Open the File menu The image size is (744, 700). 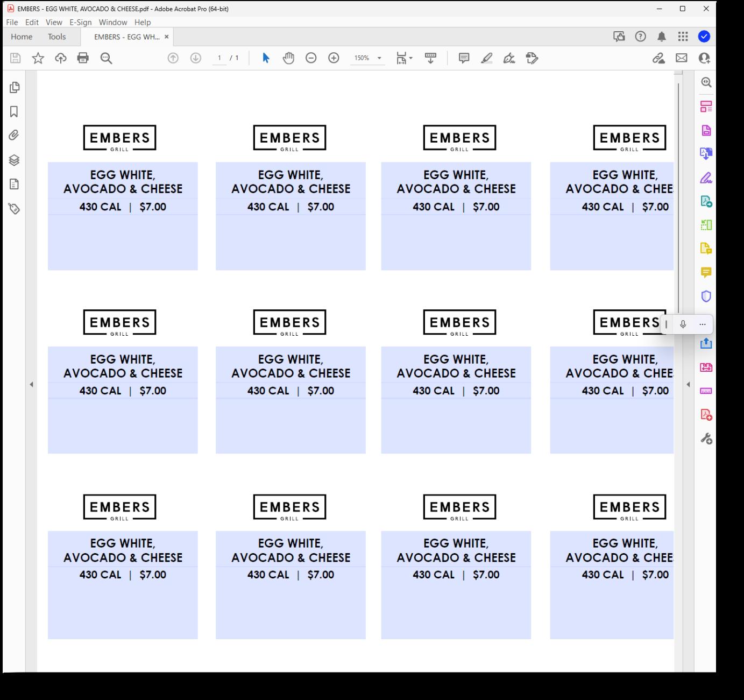point(12,22)
